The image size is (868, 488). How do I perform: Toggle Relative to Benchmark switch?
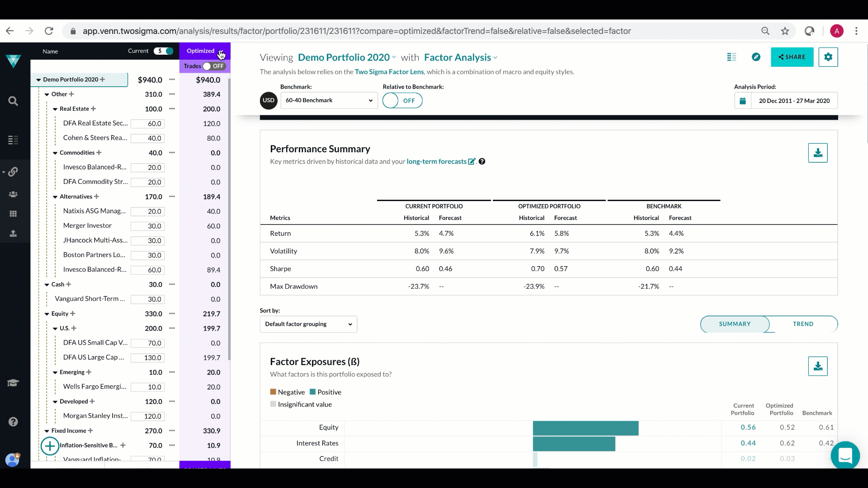coord(402,100)
